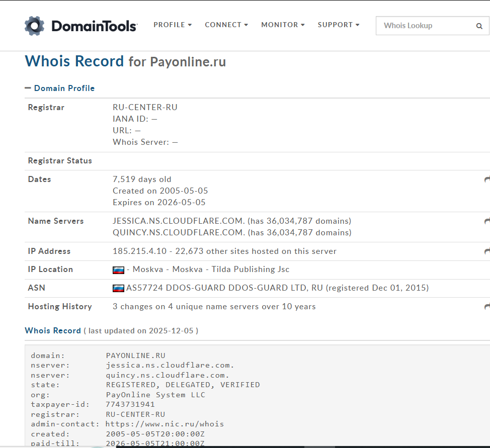Click the share arrow in Hosting History row
The width and height of the screenshot is (490, 448).
(x=486, y=307)
